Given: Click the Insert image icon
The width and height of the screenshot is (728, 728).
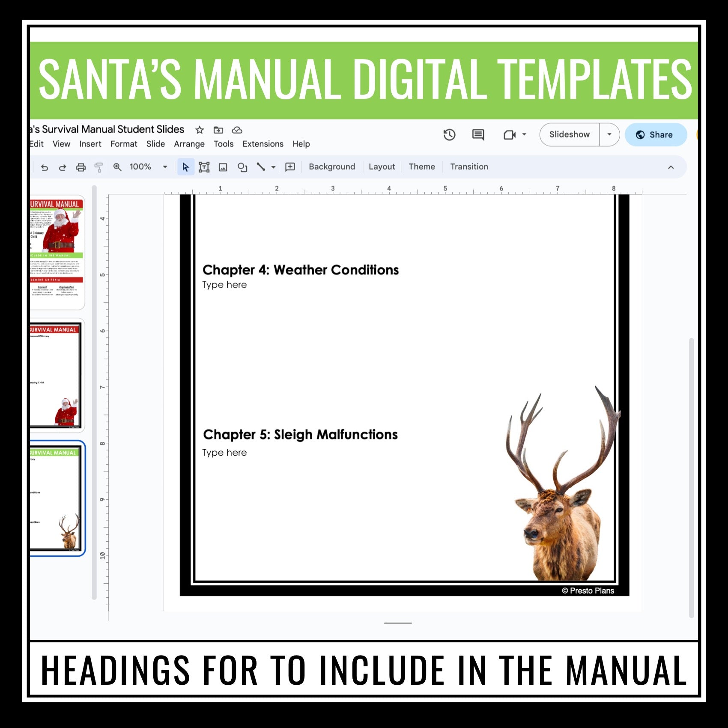Looking at the screenshot, I should pos(223,167).
